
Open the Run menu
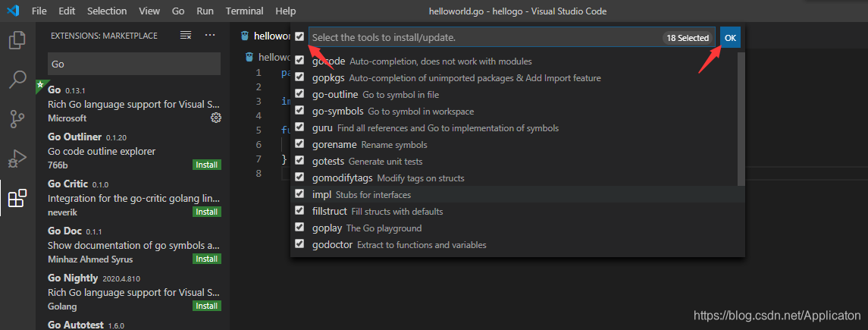205,11
